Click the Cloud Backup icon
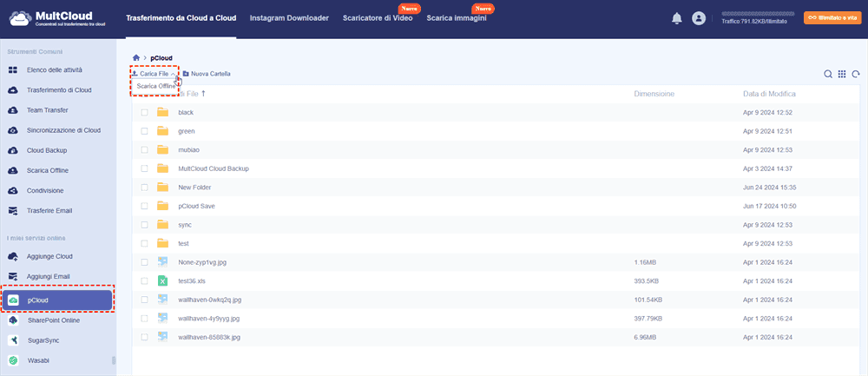The image size is (868, 376). click(x=13, y=150)
